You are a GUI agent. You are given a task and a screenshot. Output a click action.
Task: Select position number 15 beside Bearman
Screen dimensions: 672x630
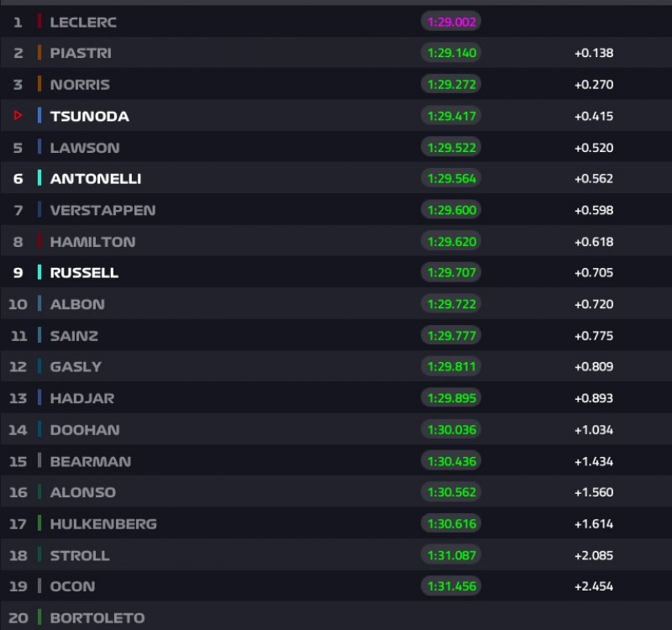[18, 461]
